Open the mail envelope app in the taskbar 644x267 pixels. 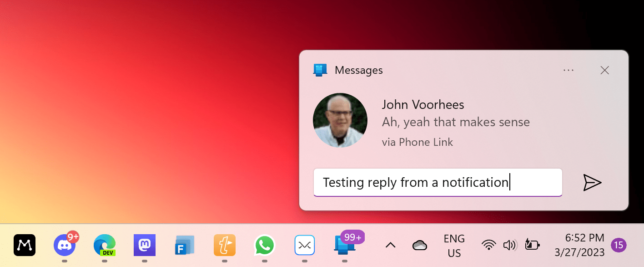coord(305,245)
